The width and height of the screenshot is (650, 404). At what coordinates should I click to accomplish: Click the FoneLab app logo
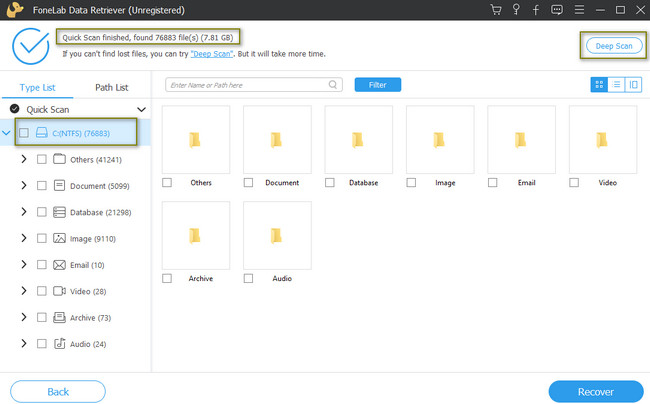[15, 10]
